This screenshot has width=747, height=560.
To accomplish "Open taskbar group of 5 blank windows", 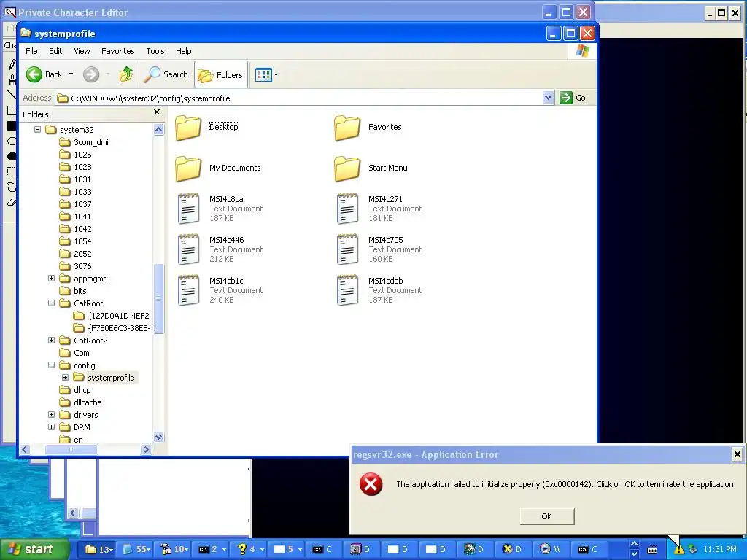I will click(287, 549).
